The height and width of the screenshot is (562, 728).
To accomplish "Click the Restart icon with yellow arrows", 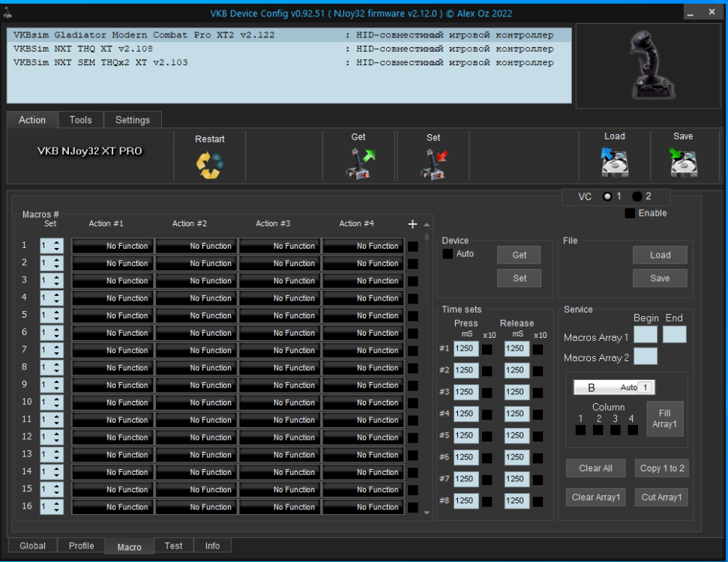I will [209, 164].
